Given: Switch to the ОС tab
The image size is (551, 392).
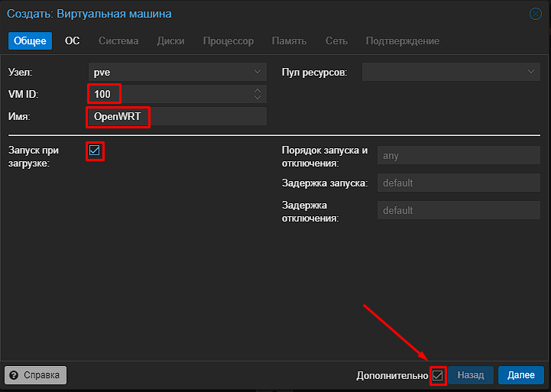Looking at the screenshot, I should tap(73, 40).
